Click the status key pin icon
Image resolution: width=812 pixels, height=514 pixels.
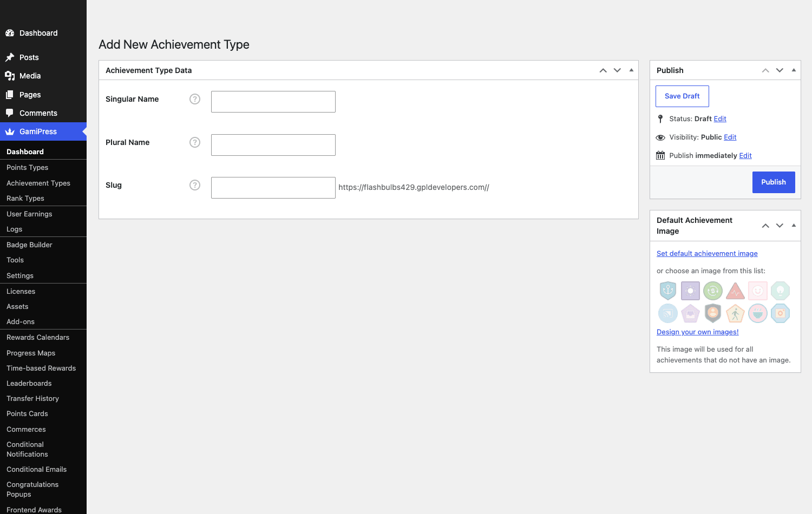click(660, 119)
